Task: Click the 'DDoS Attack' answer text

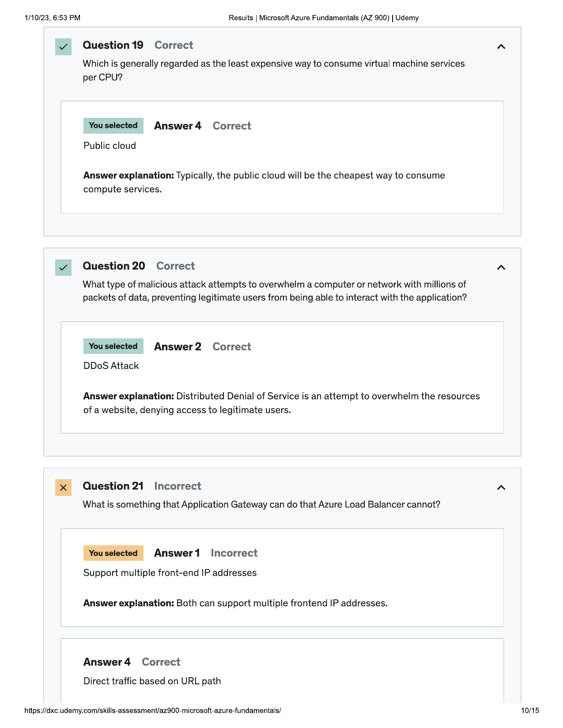Action: (x=111, y=366)
